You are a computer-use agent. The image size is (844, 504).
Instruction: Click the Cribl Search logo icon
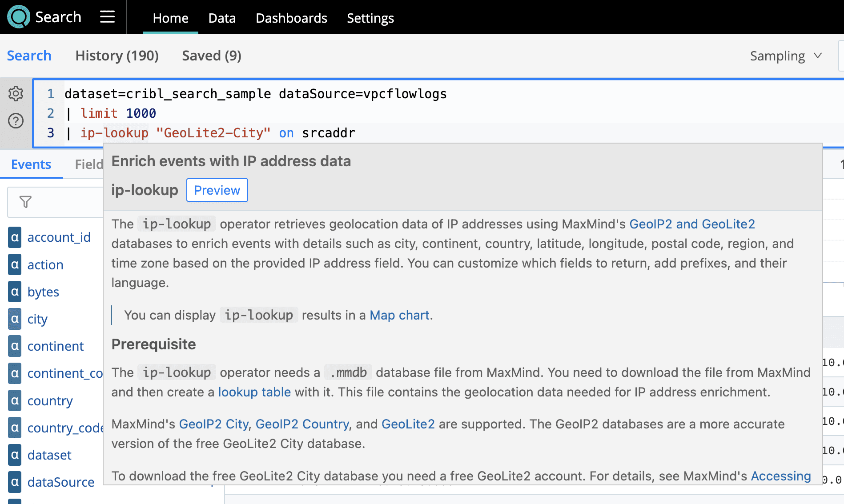click(19, 17)
